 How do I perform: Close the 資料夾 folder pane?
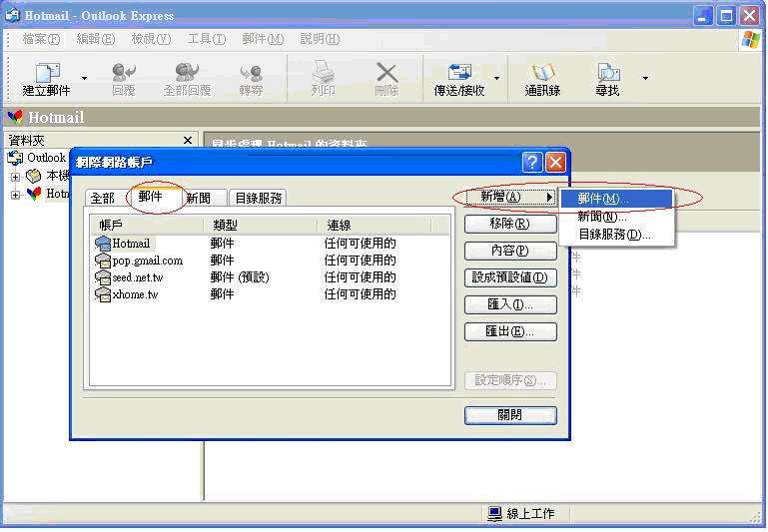pos(188,141)
